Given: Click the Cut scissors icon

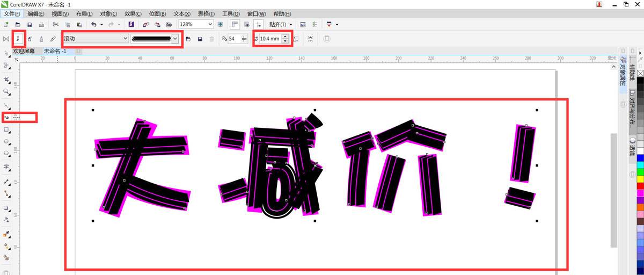Looking at the screenshot, I should pos(55,25).
